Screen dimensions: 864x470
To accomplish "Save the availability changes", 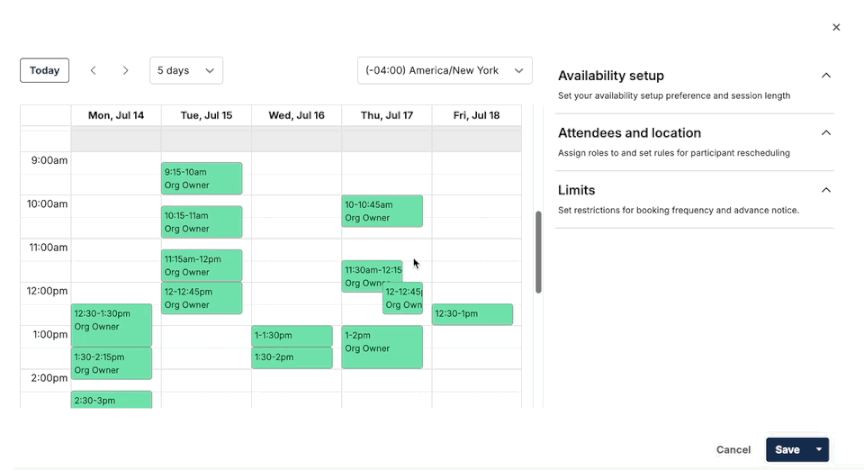I will click(787, 450).
